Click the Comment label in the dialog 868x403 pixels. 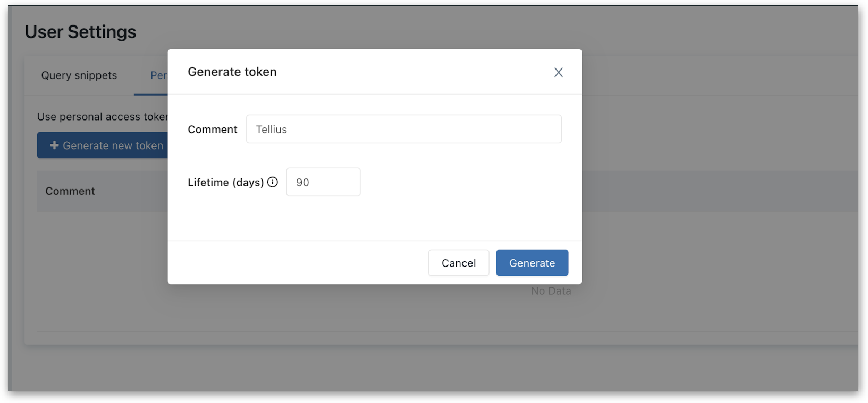click(x=213, y=130)
